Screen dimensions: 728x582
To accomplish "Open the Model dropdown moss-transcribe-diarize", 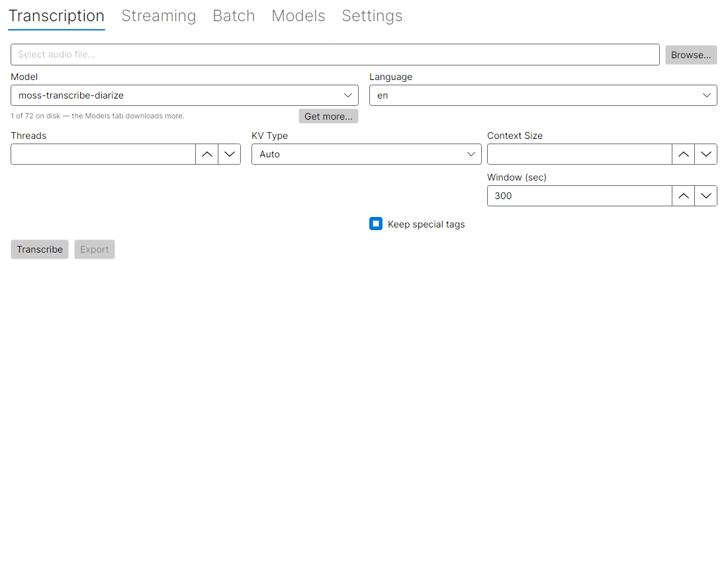I will click(x=185, y=95).
